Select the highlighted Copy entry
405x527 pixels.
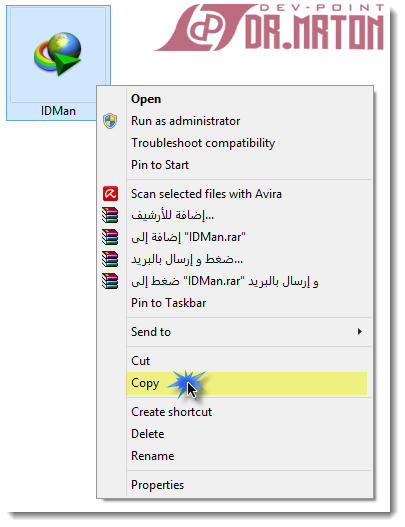[246, 383]
